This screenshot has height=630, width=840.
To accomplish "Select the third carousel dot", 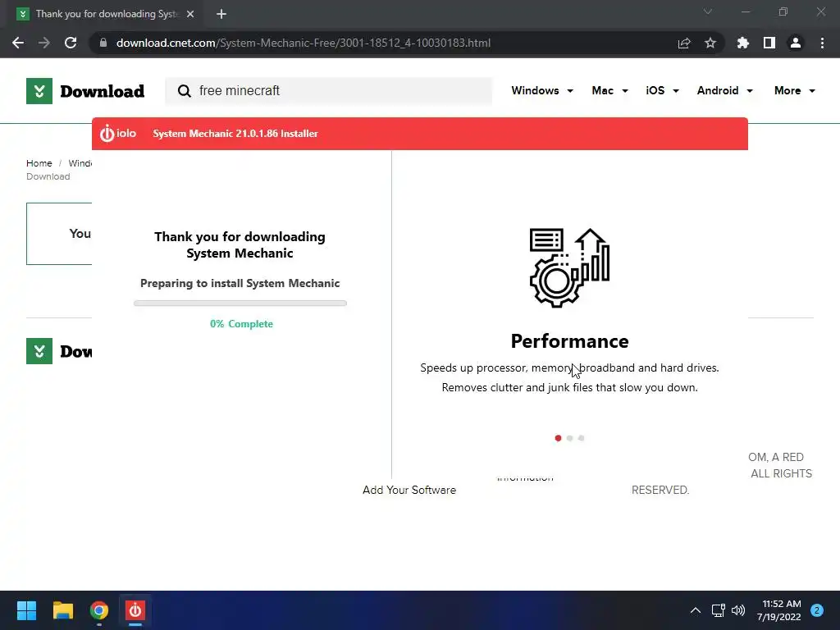I will [x=582, y=438].
